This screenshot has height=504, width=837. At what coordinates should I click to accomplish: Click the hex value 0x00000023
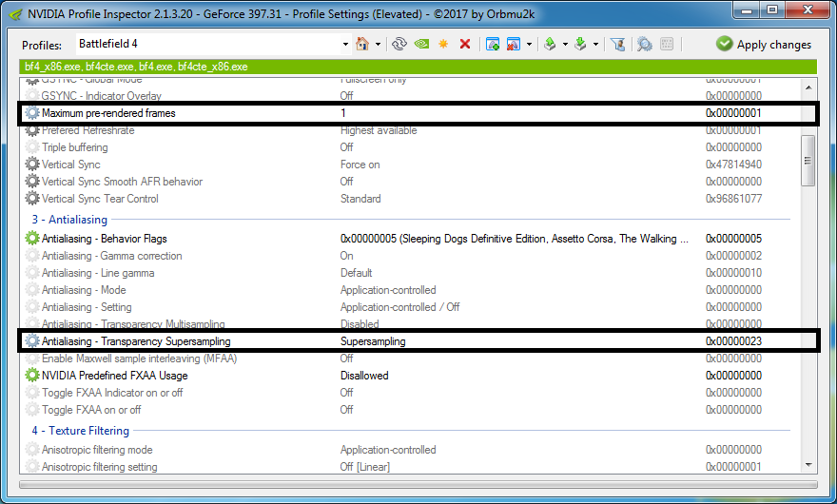pos(733,341)
